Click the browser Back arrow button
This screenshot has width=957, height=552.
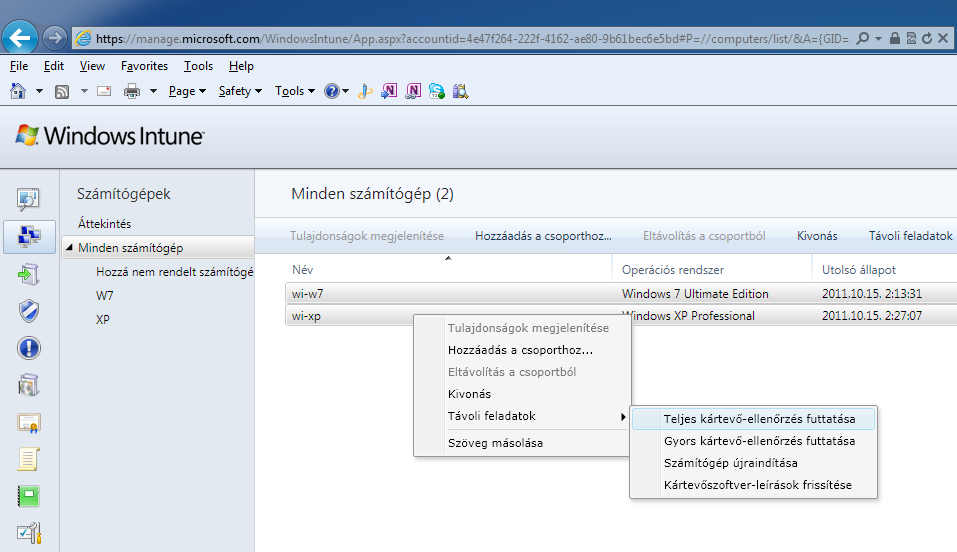20,38
